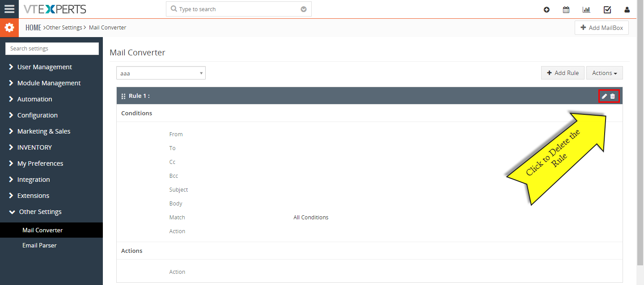Click the Subject condition label

tap(178, 190)
